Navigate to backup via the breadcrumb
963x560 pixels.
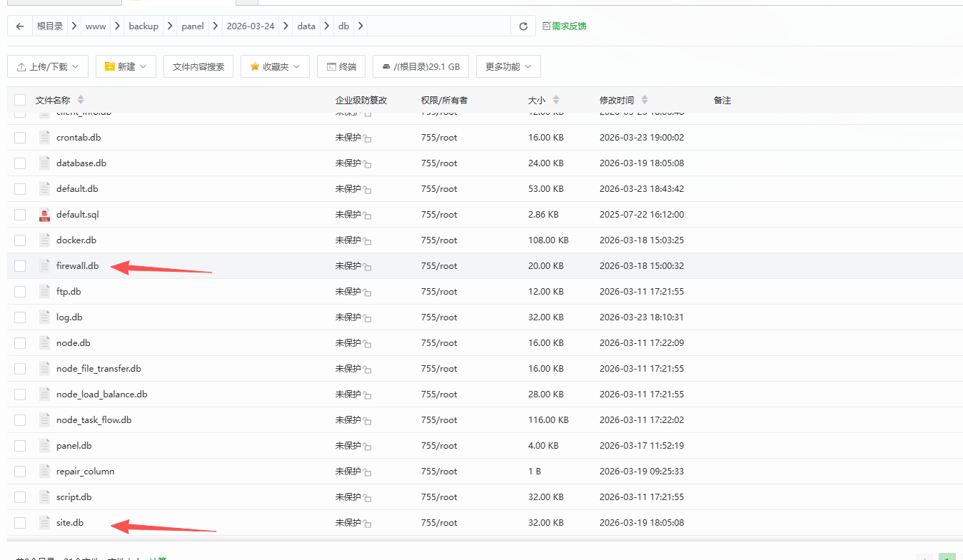coord(143,26)
